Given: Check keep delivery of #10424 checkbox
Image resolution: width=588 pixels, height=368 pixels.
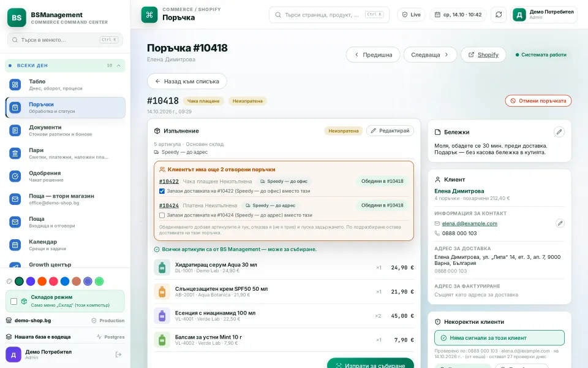Looking at the screenshot, I should point(162,215).
